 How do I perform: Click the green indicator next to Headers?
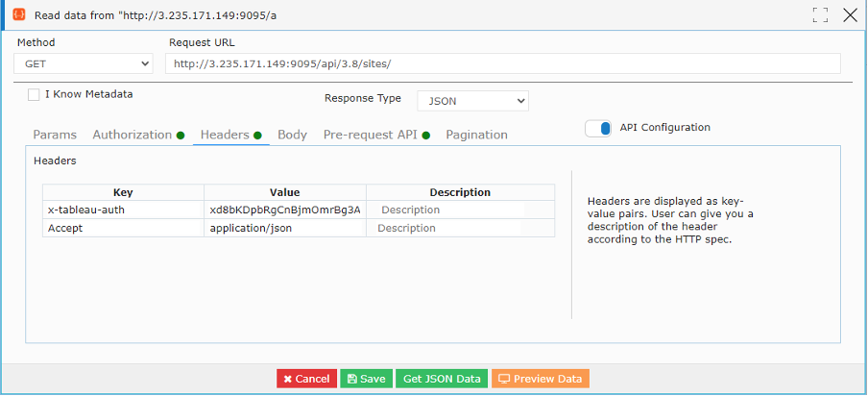(257, 136)
